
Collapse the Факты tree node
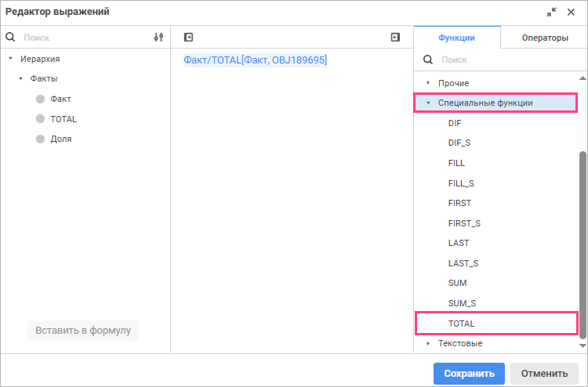(20, 78)
